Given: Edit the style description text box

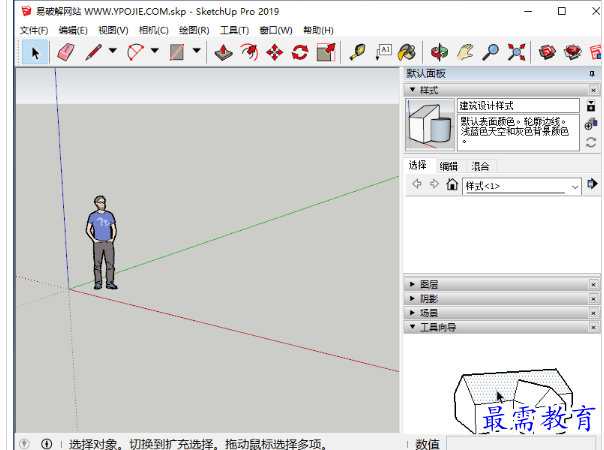Looking at the screenshot, I should 518,132.
